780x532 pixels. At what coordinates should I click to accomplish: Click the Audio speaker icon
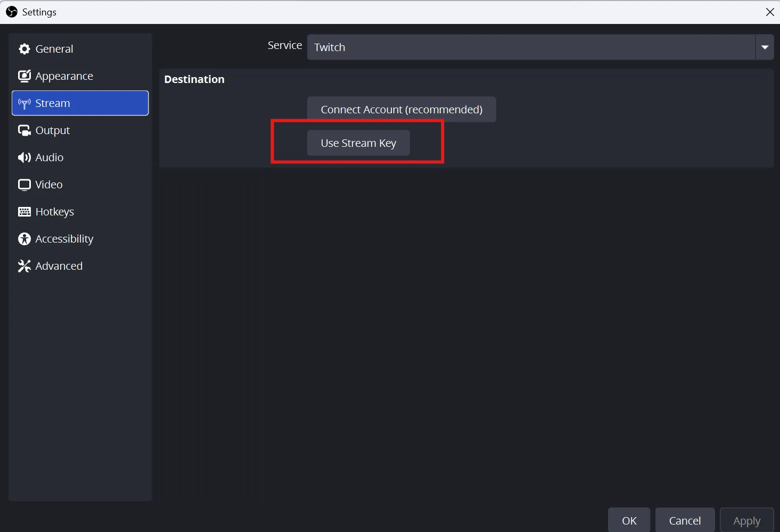pyautogui.click(x=24, y=157)
